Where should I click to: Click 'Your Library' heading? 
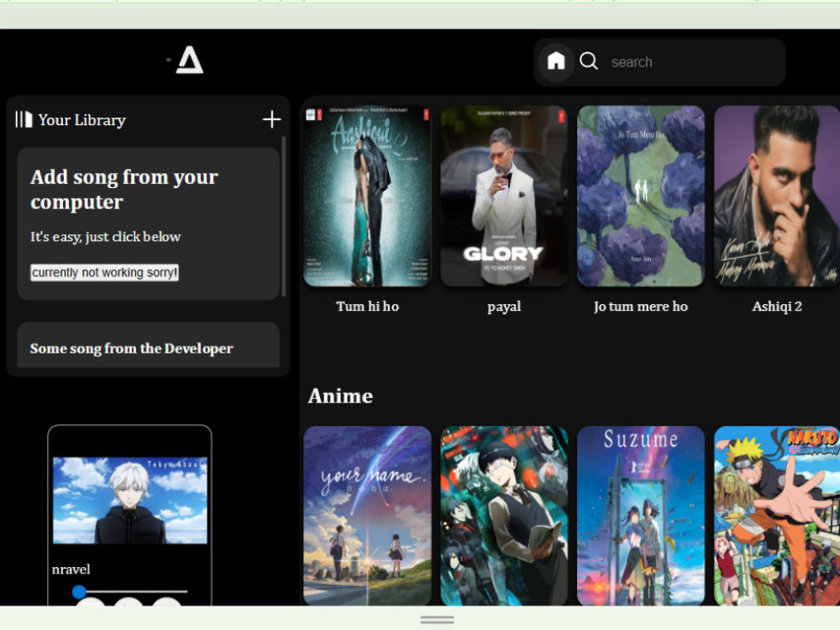pyautogui.click(x=82, y=120)
